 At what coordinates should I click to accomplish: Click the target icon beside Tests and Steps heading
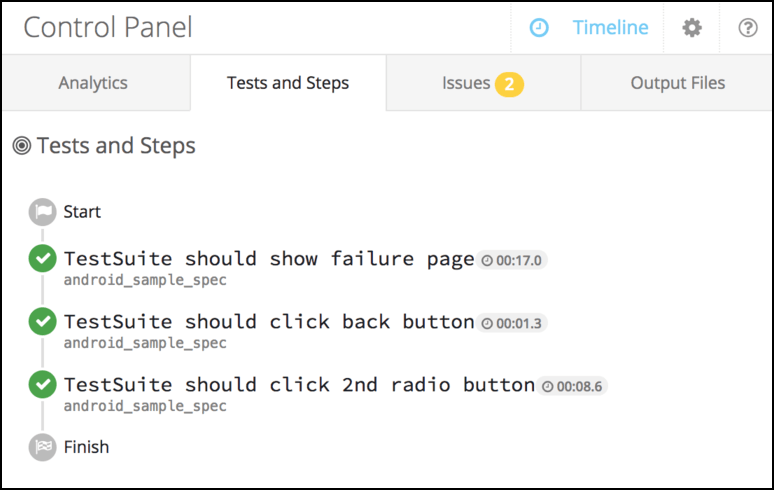pyautogui.click(x=22, y=146)
